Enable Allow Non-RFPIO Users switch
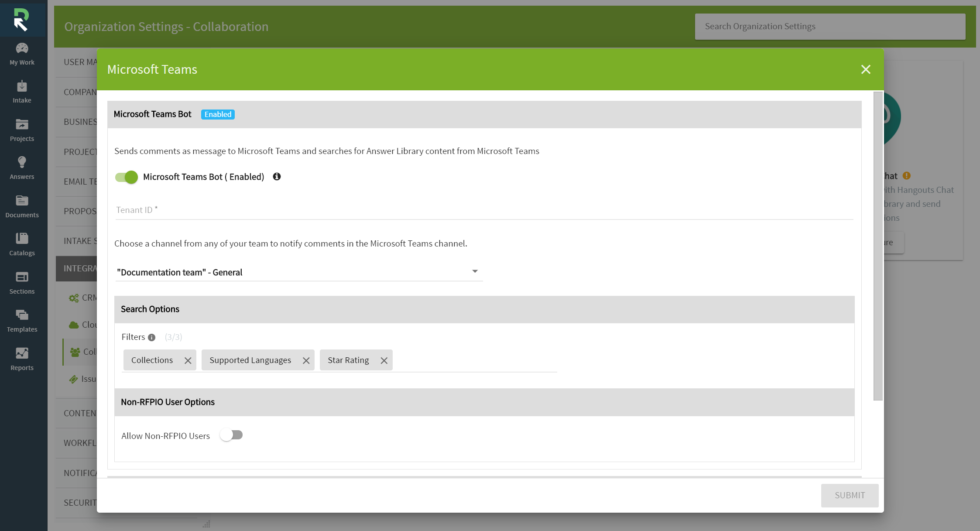The image size is (980, 531). click(231, 435)
